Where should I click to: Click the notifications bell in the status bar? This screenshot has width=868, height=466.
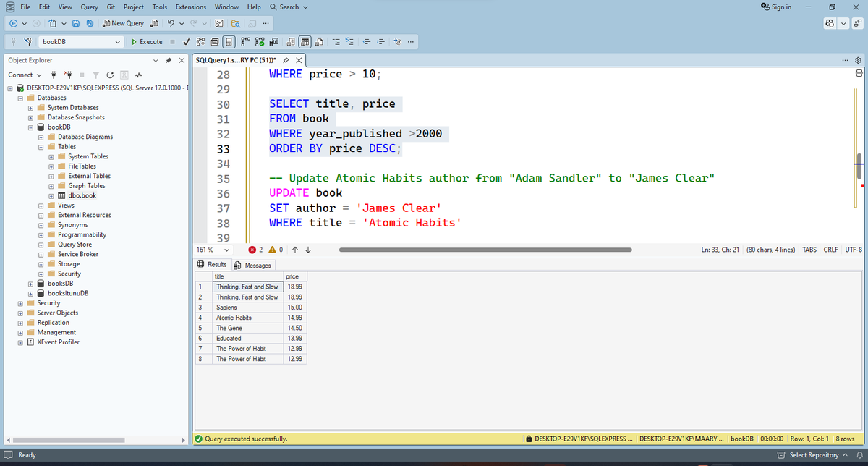click(x=859, y=455)
